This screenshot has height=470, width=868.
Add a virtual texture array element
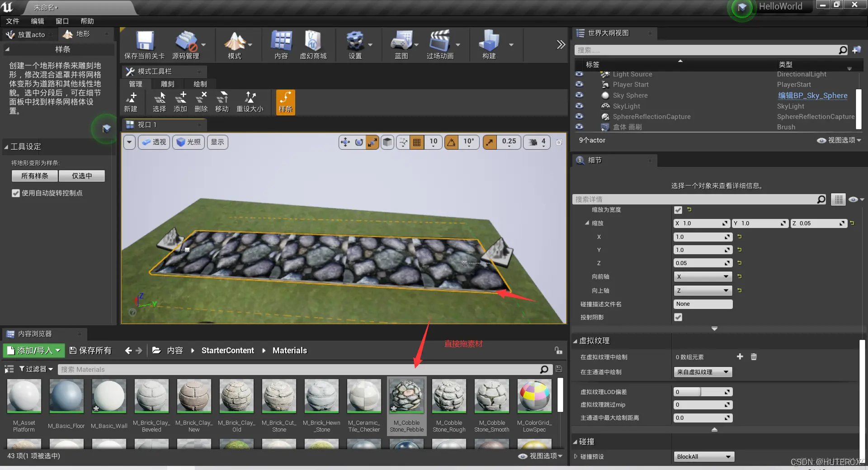740,356
